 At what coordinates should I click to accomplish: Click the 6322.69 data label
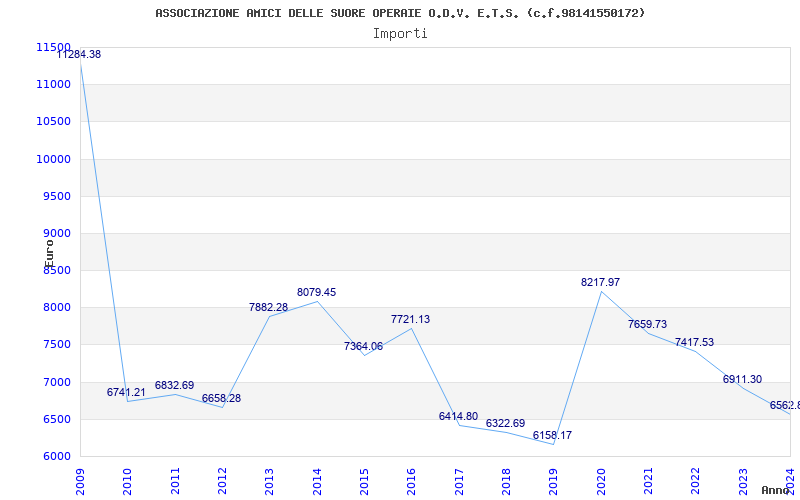(505, 423)
